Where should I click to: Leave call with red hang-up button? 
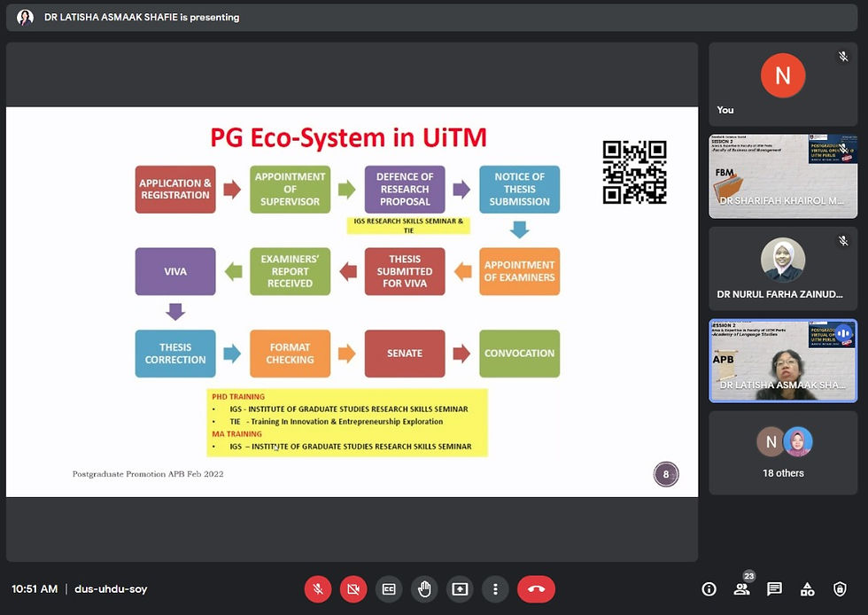coord(536,589)
